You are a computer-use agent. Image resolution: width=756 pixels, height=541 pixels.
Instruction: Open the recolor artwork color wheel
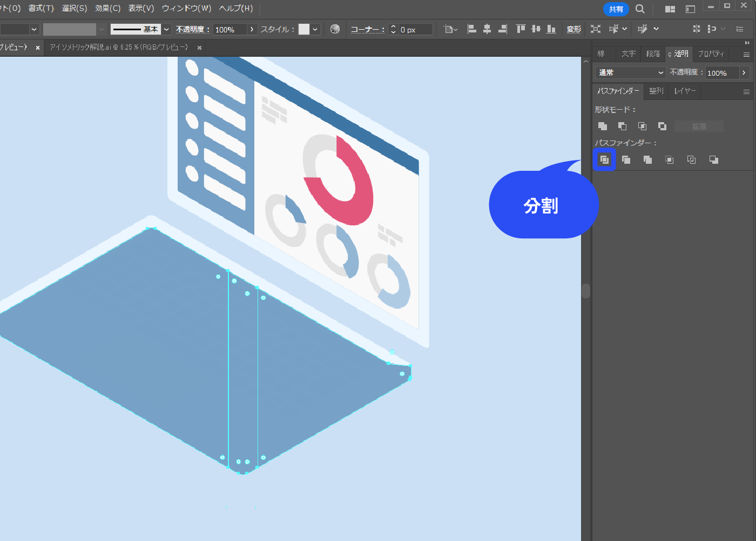click(x=335, y=29)
